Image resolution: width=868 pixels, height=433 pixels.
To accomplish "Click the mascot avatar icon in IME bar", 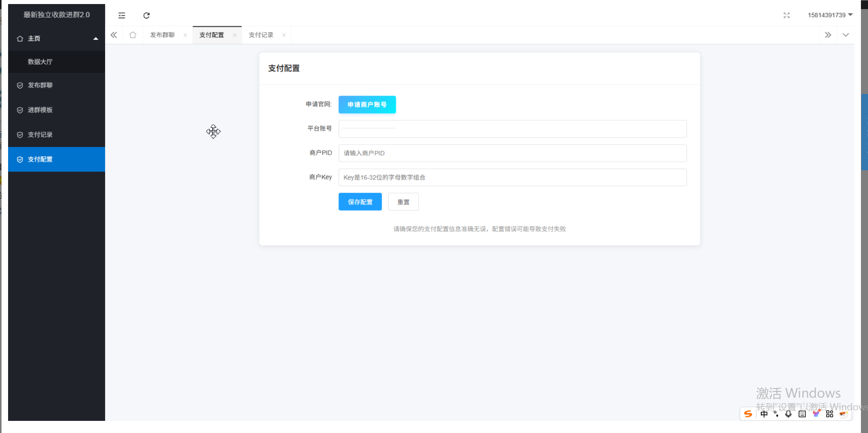I will pyautogui.click(x=843, y=414).
